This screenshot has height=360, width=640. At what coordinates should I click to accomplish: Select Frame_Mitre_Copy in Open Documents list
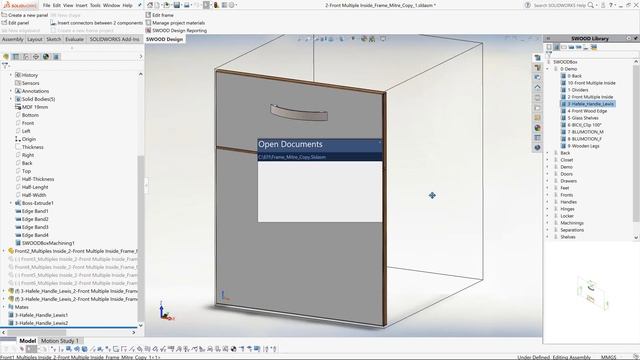tap(320, 157)
